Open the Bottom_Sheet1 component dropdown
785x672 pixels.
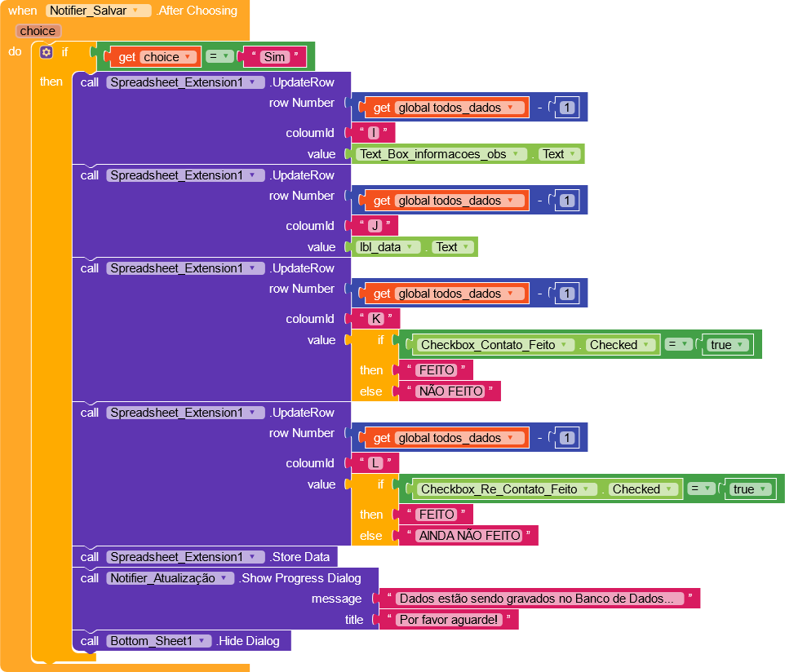pyautogui.click(x=158, y=641)
